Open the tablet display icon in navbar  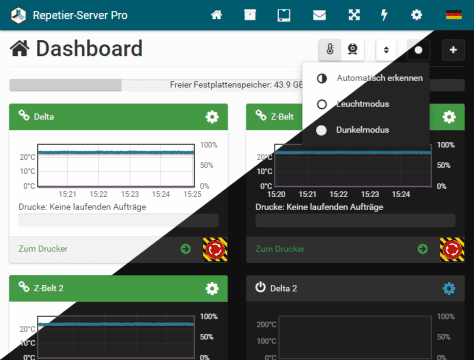pyautogui.click(x=284, y=15)
